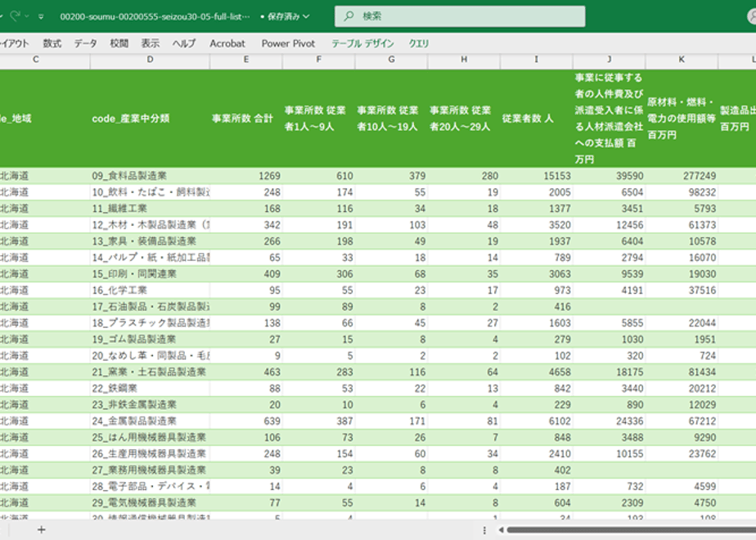Select the 従業者数 人 header cell

pyautogui.click(x=536, y=119)
